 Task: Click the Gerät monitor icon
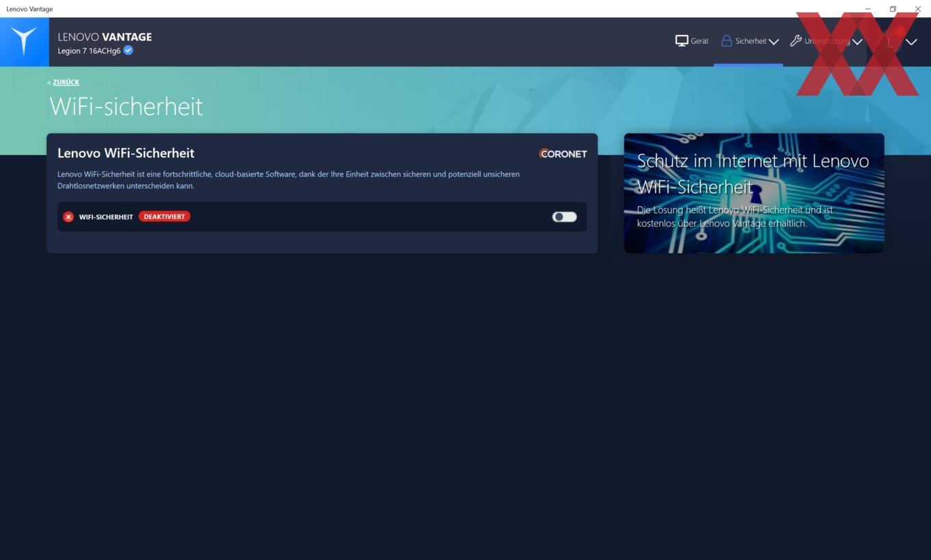(681, 41)
